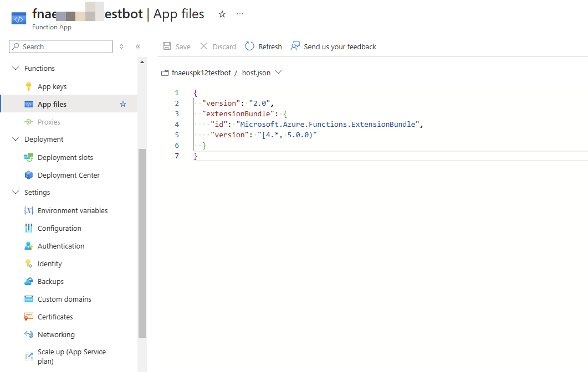Viewport: 588px width, 372px height.
Task: Click inside the sidebar Search field
Action: pos(60,46)
